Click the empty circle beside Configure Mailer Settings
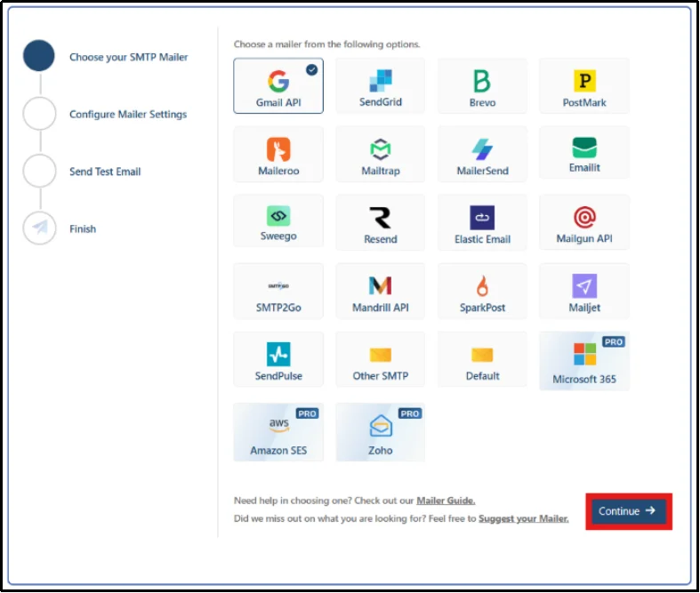The width and height of the screenshot is (700, 593). pos(40,113)
